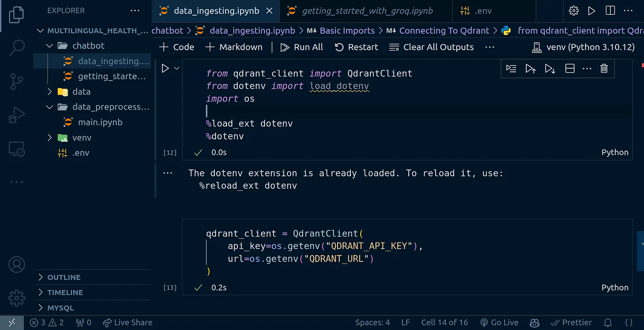The height and width of the screenshot is (330, 644).
Task: Open Remote Explorer in activity bar
Action: click(17, 149)
